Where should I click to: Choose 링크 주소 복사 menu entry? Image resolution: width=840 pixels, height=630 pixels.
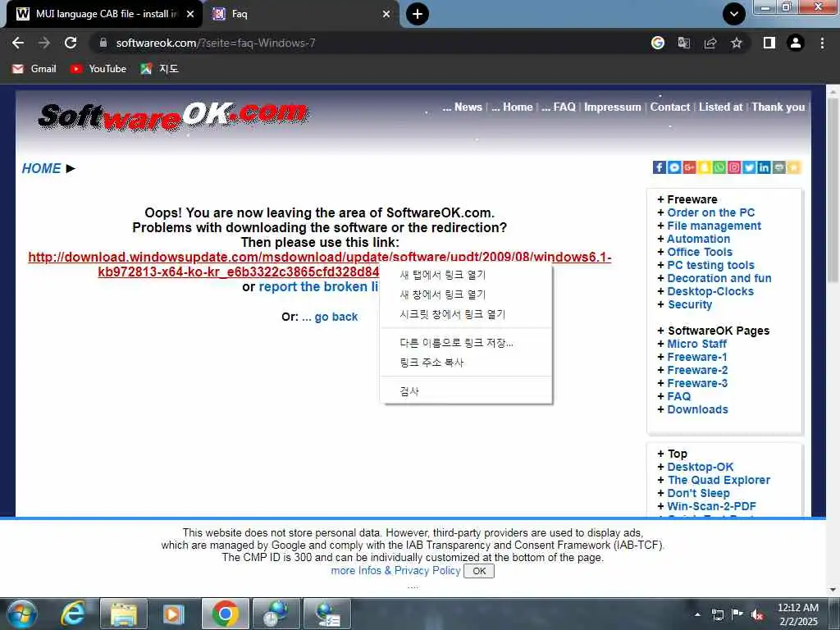[466, 363]
